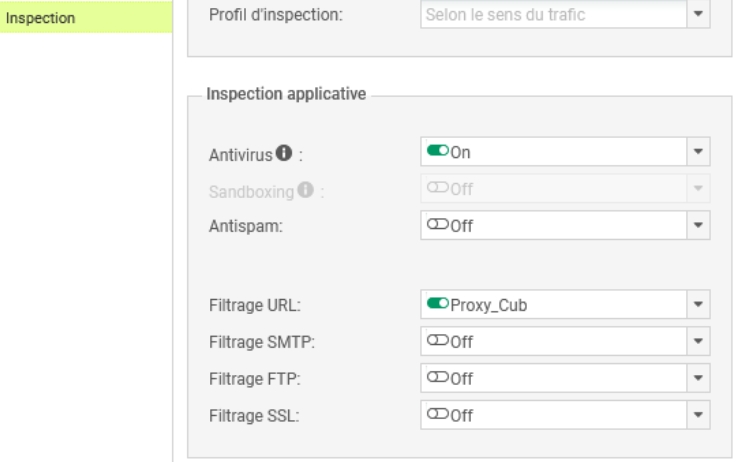Expand the Filtrage SSL dropdown arrow

[699, 415]
